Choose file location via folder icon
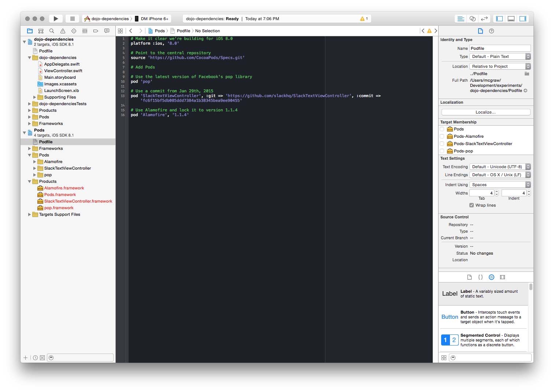This screenshot has width=554, height=392. [527, 74]
